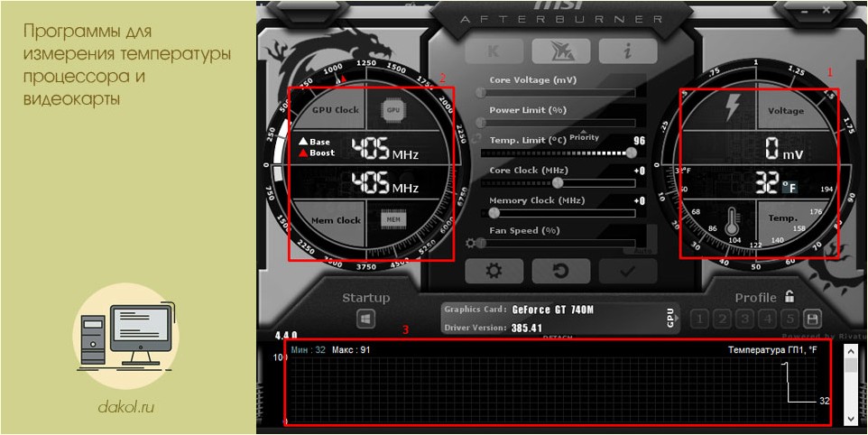
Task: Click the Temp. Limit slider handle
Action: [631, 153]
